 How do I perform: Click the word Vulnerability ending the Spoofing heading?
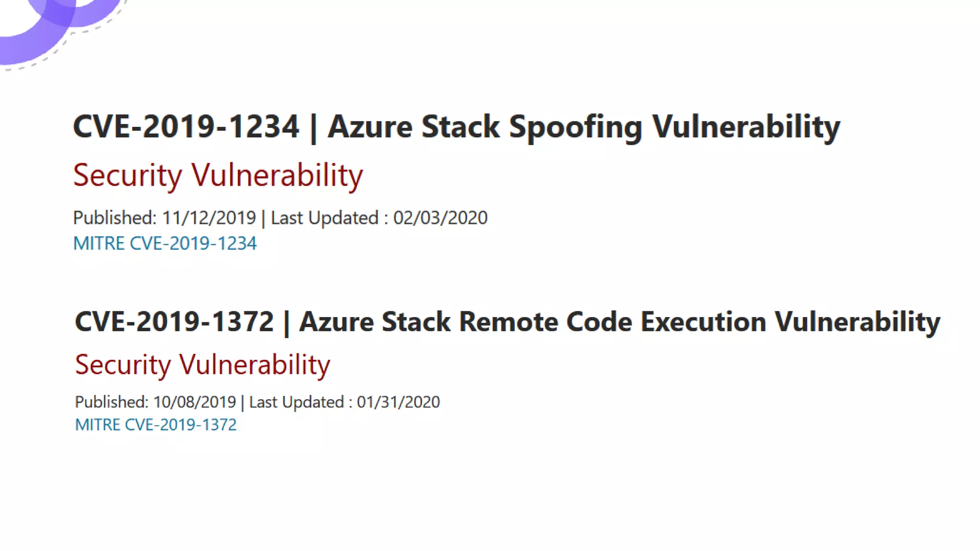click(746, 128)
